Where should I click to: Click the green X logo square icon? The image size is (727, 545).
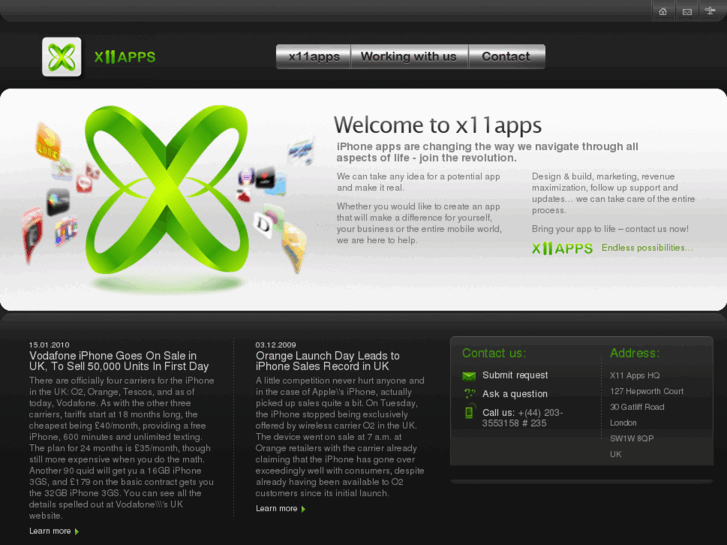[x=62, y=57]
